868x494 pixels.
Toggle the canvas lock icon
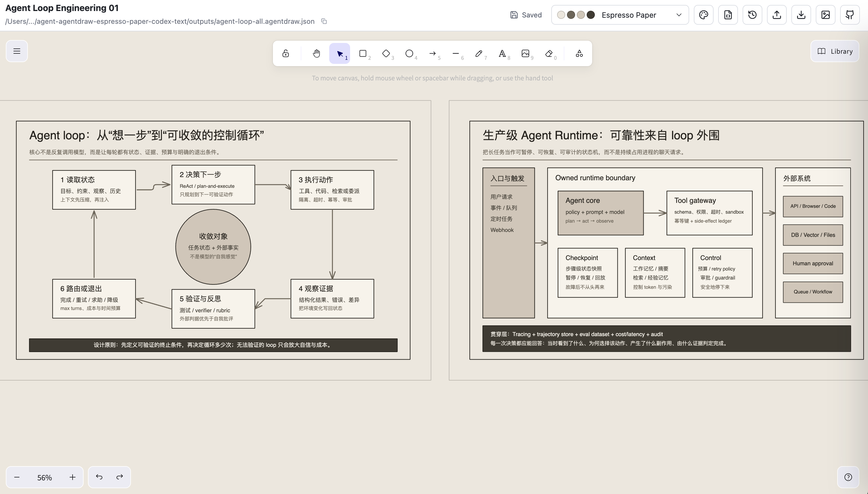click(286, 53)
